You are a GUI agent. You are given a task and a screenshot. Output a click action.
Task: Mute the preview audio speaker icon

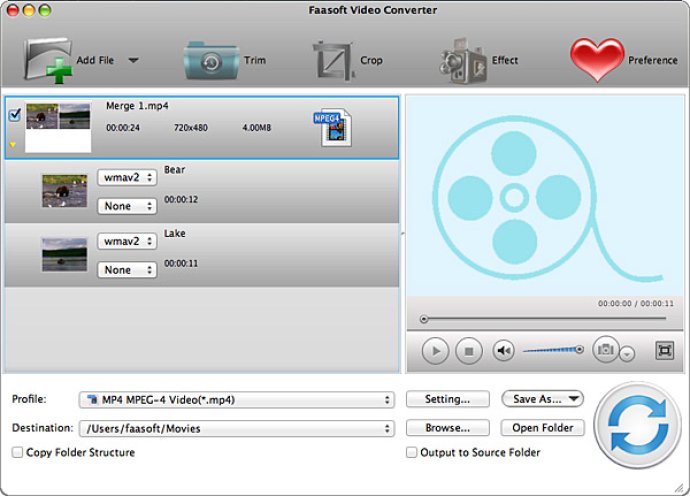[503, 351]
